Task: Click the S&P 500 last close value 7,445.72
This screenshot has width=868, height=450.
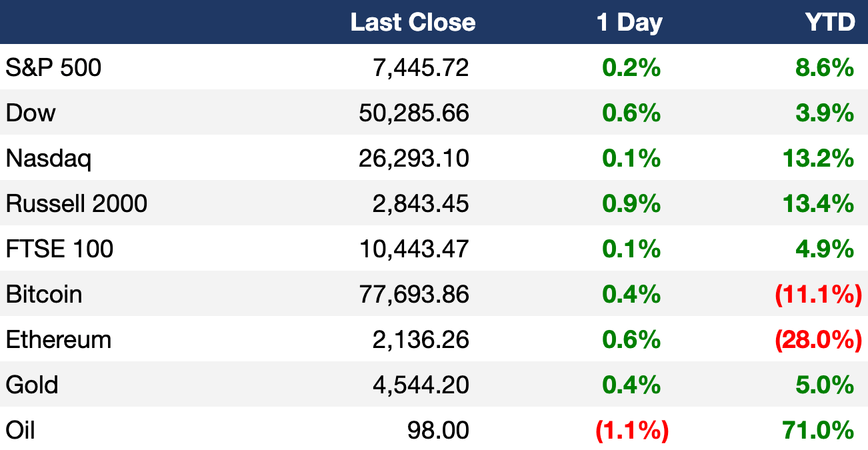Action: coord(421,67)
